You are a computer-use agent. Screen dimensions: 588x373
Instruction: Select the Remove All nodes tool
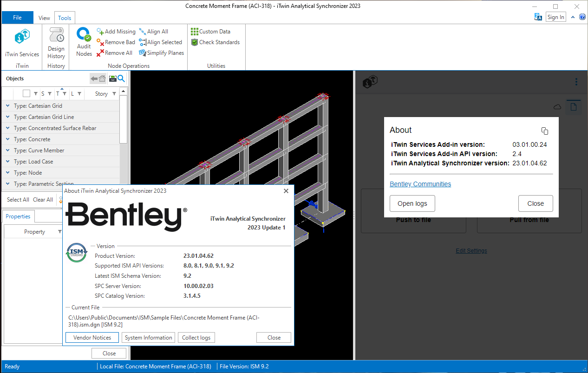[x=115, y=53]
